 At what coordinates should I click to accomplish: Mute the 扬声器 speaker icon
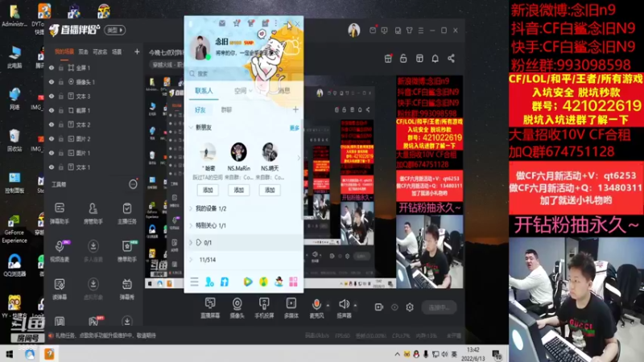[344, 304]
